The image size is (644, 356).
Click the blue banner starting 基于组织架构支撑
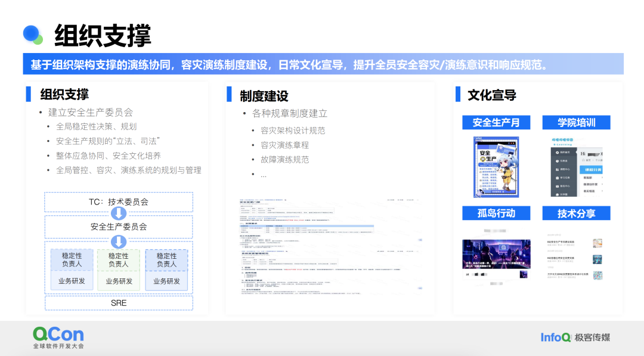(x=323, y=64)
